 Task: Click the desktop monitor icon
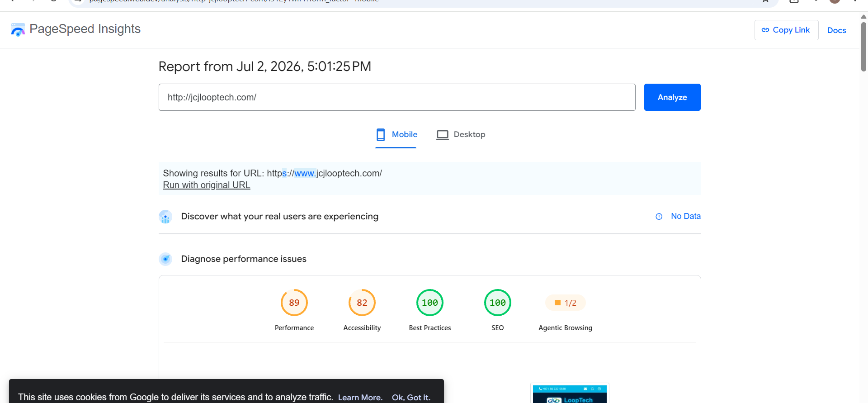(x=443, y=135)
